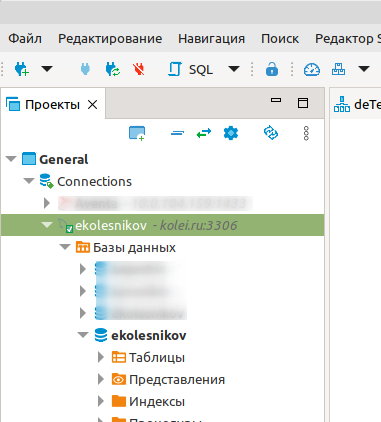
Task: Click the Connections database icon
Action: pos(46,181)
